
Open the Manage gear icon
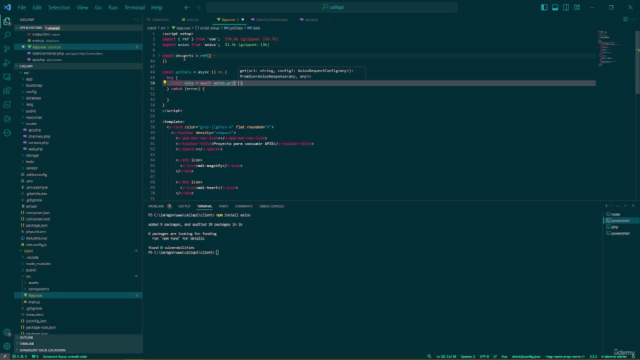click(x=7, y=346)
